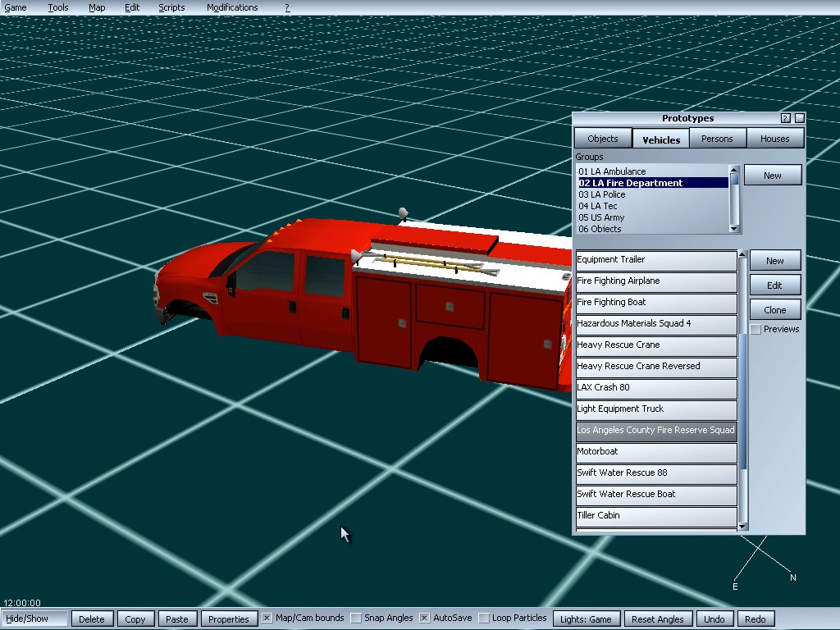Click the Edit prototype button

pyautogui.click(x=774, y=285)
